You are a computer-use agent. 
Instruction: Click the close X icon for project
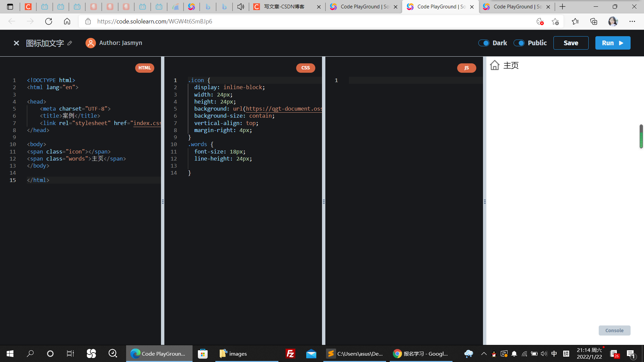point(16,43)
